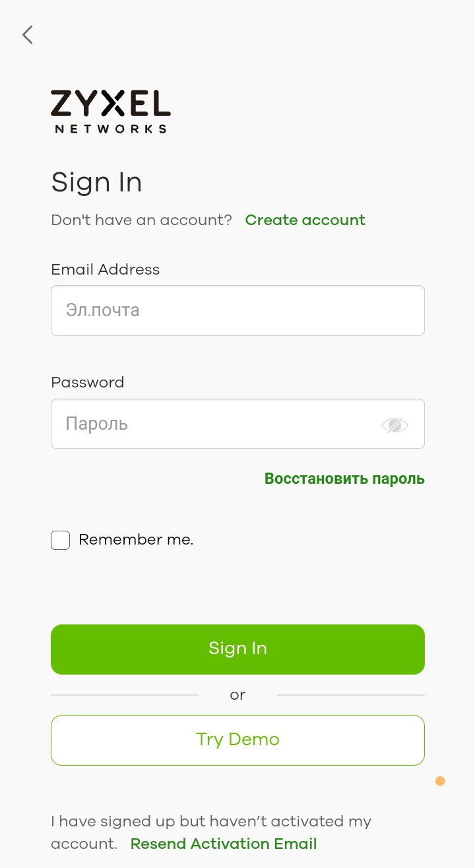Click the ZYXEL wordmark logo

coord(111,104)
